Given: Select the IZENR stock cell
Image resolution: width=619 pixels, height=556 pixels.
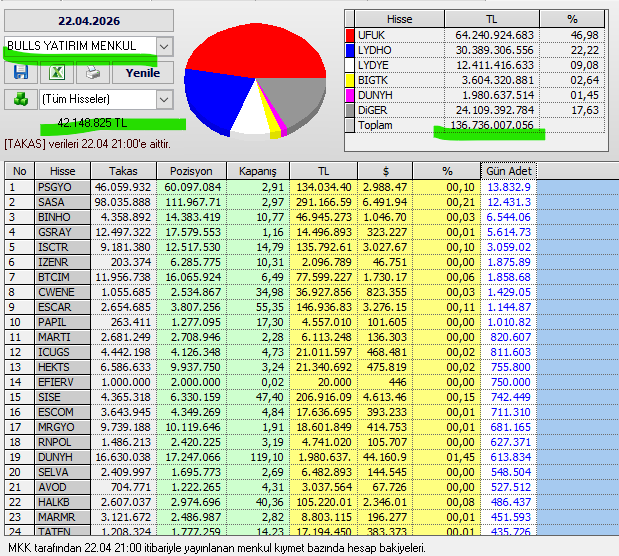Looking at the screenshot, I should click(62, 262).
